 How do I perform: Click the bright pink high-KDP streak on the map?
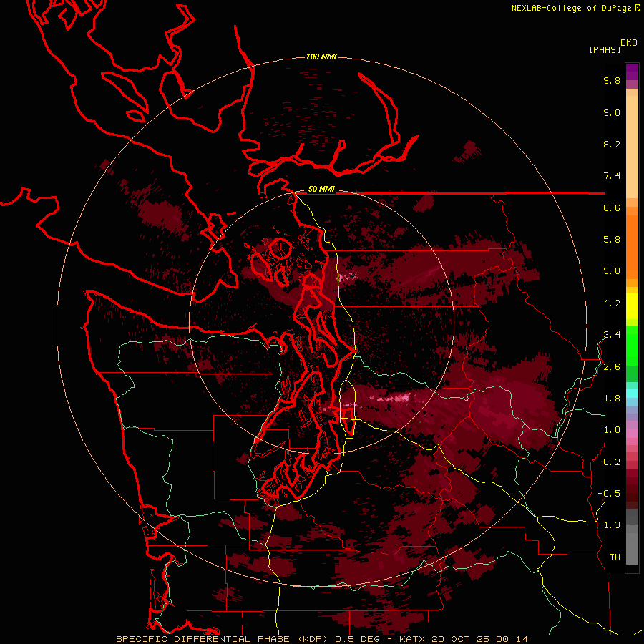(390, 398)
